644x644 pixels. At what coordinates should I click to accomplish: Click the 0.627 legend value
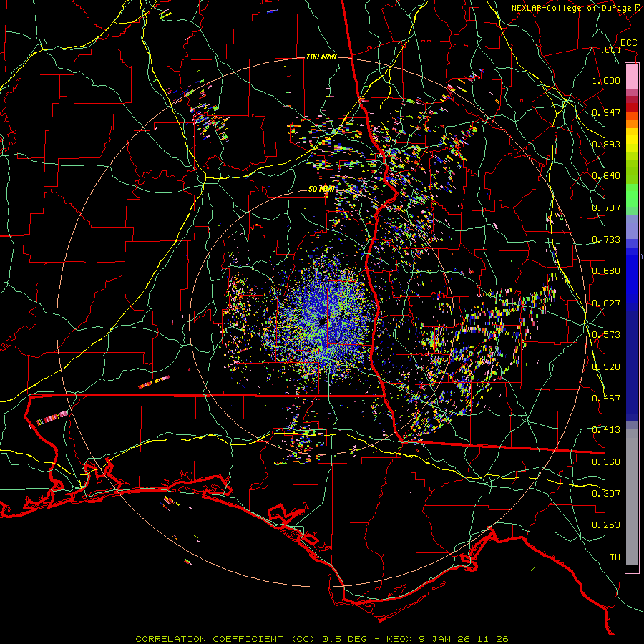coord(606,303)
